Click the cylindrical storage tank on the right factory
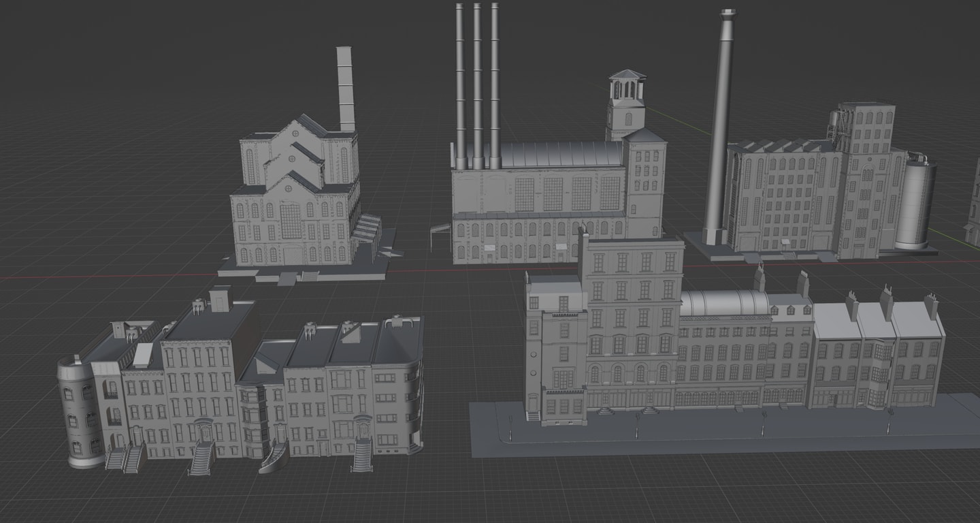This screenshot has height=523, width=980. click(x=915, y=201)
